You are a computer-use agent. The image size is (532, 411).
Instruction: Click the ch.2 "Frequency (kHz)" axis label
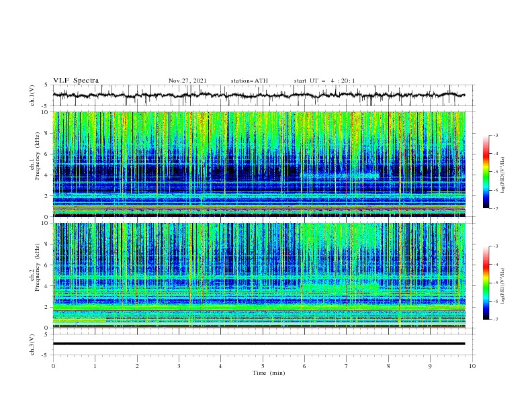(37, 267)
